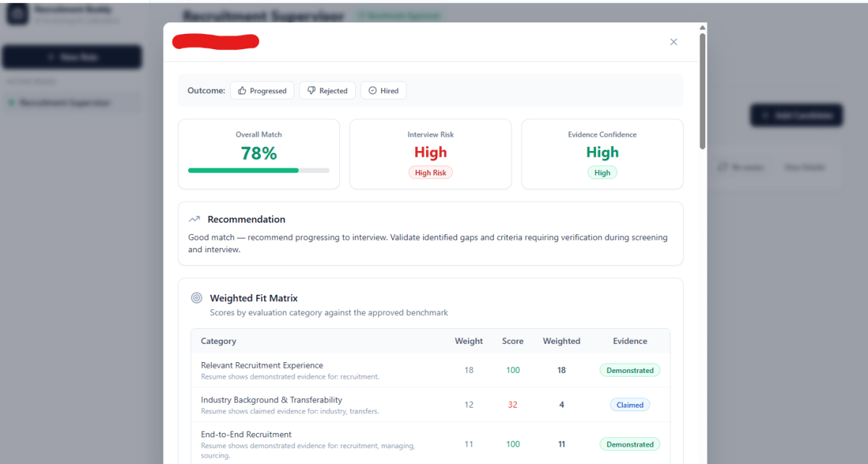Click the Weighted column header
This screenshot has width=868, height=464.
(x=561, y=341)
